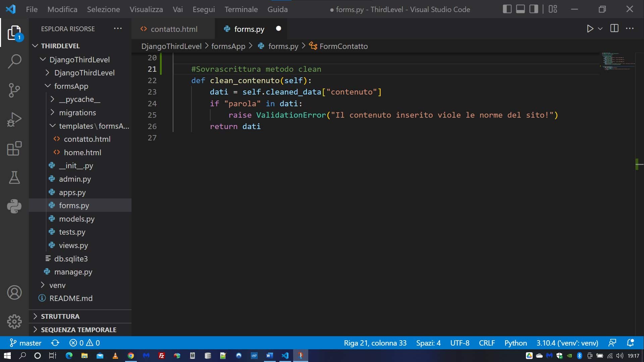This screenshot has height=362, width=644.
Task: Open Bluetooth icon in system tray
Action: (579, 356)
